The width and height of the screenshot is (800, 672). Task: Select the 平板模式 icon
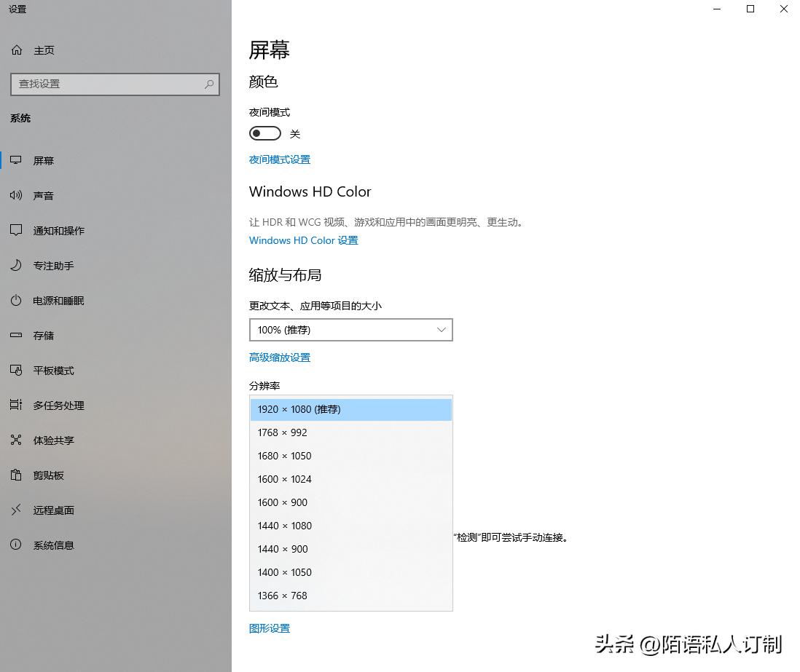point(16,370)
